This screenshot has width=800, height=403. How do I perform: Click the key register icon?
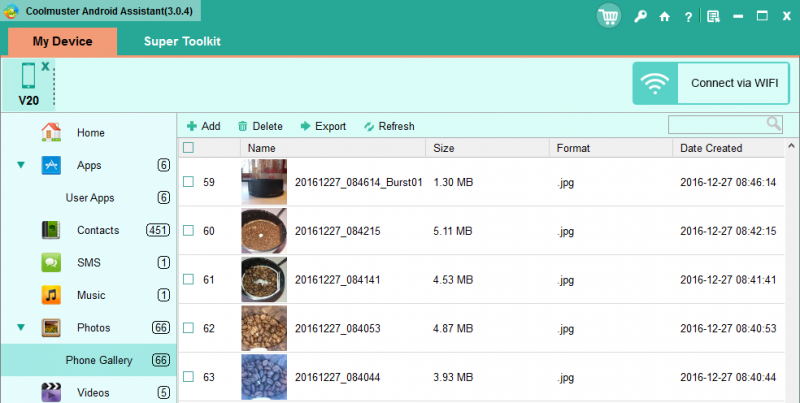640,16
